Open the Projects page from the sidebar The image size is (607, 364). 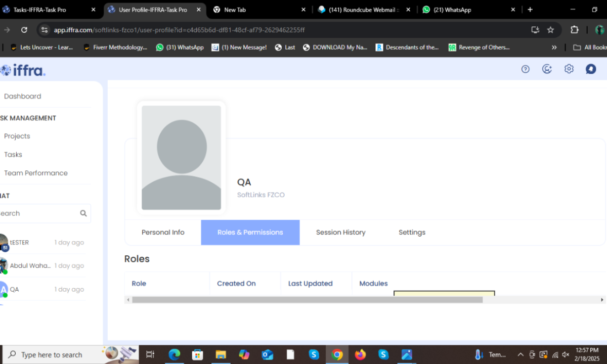(x=17, y=136)
